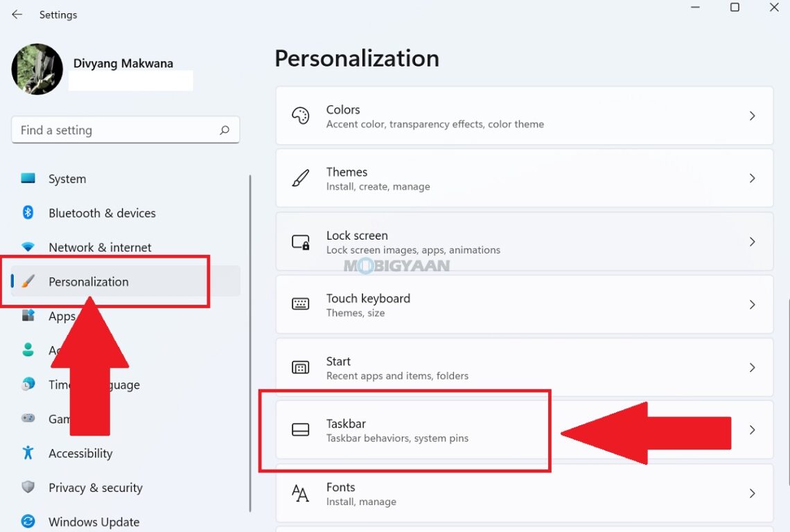Expand the Themes settings chevron
This screenshot has height=532, width=790.
pos(753,178)
